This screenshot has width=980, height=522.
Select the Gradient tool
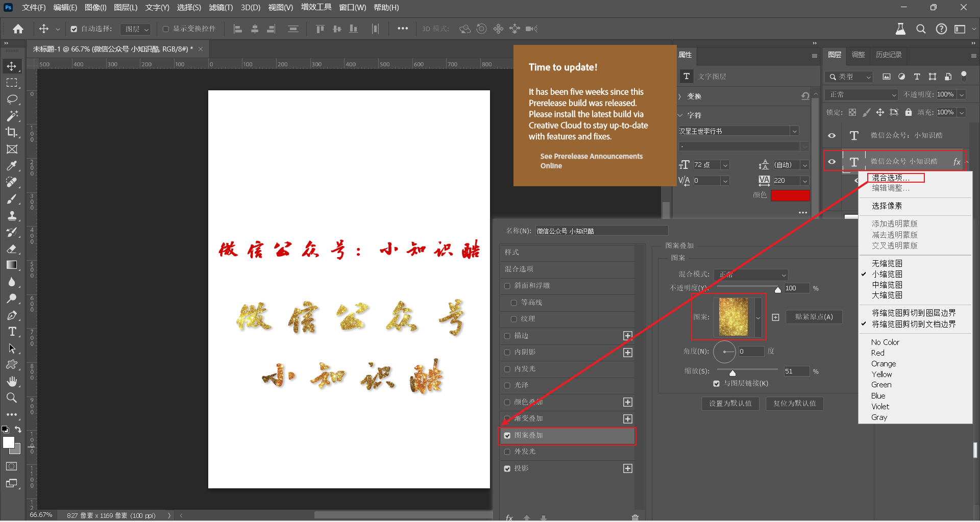(12, 265)
